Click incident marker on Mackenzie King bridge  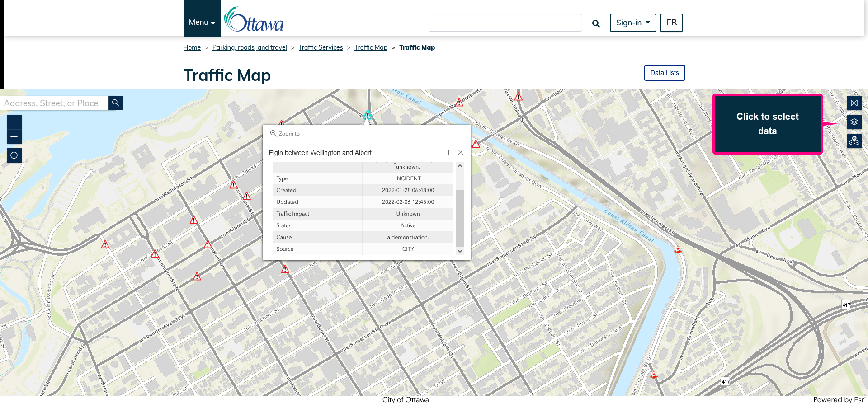(459, 102)
